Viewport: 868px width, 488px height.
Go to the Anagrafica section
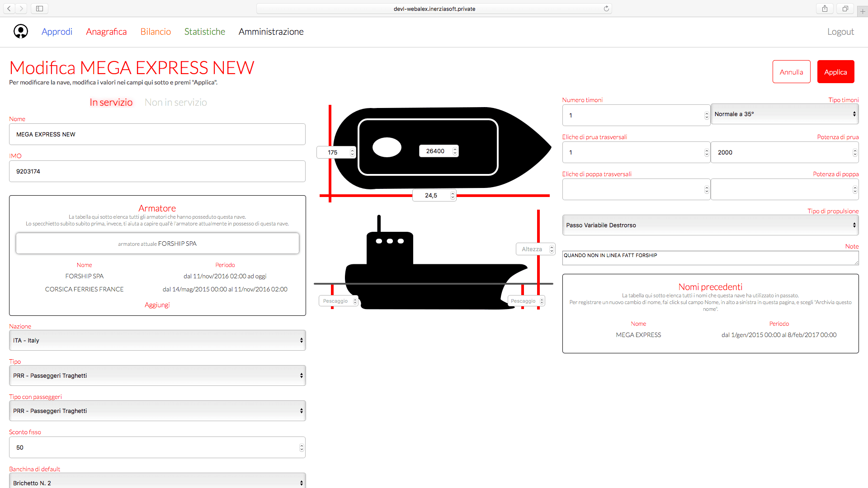click(x=106, y=32)
